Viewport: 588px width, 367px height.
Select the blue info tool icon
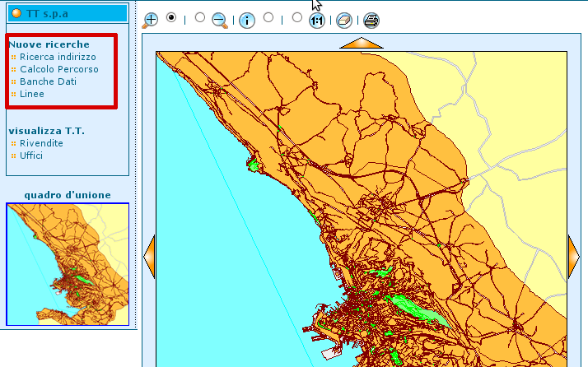point(247,20)
